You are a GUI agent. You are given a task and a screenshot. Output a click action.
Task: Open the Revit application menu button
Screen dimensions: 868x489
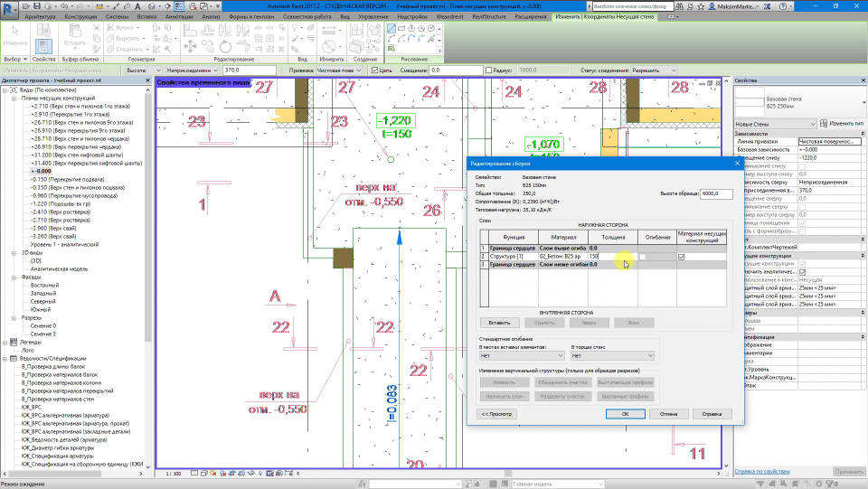(9, 11)
